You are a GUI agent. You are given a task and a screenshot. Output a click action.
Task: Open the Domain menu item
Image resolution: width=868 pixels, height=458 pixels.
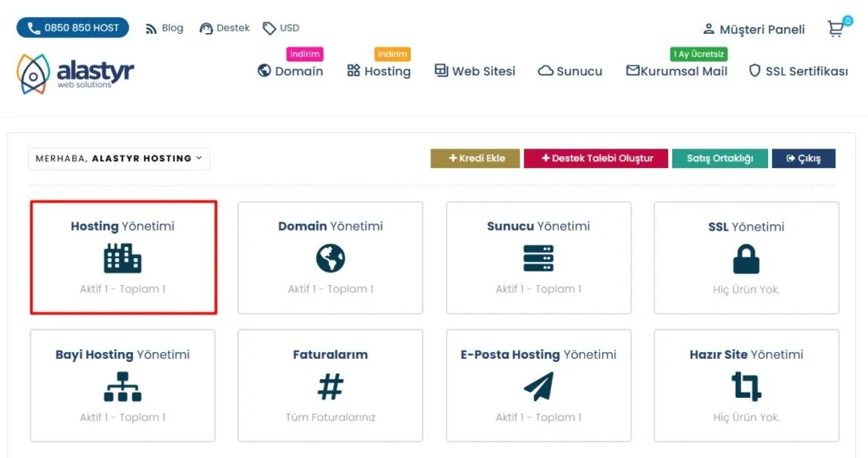(291, 71)
